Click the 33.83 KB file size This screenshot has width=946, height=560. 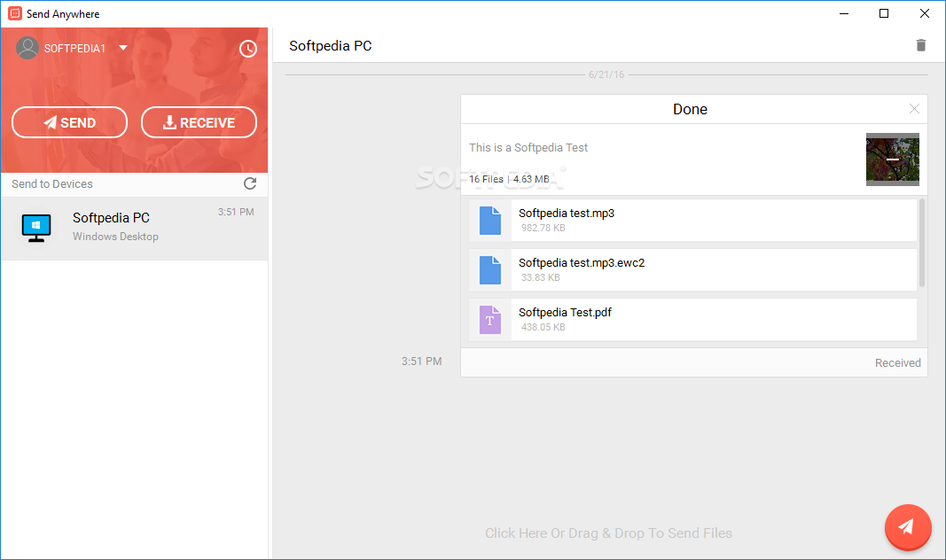[541, 278]
